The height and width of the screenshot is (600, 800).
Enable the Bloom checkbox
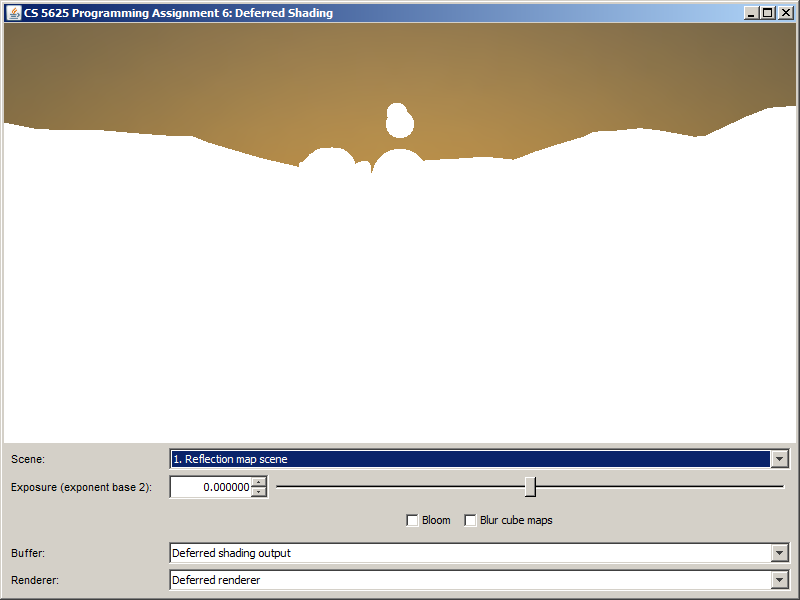click(412, 520)
